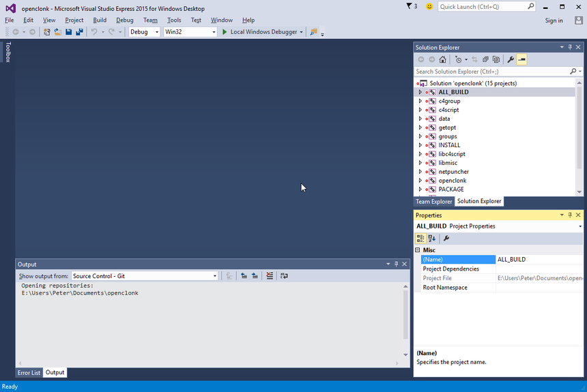
Task: Click the New Project toolbar icon
Action: [47, 32]
